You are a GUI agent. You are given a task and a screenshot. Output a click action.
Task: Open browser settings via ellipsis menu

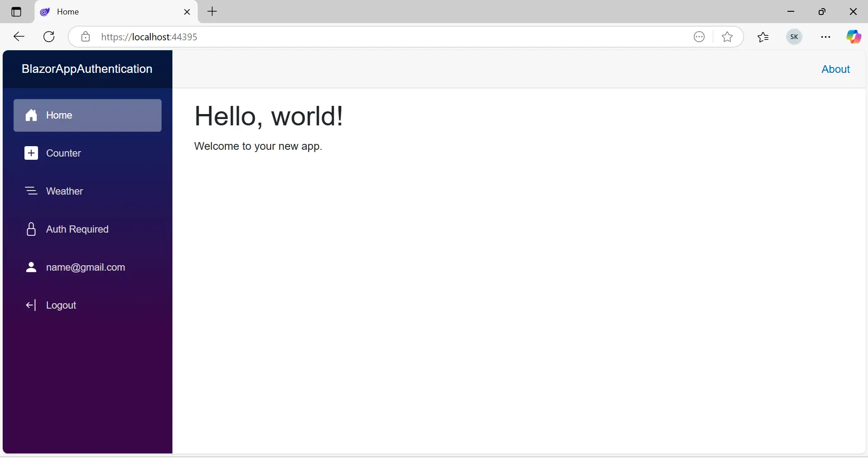(x=825, y=37)
